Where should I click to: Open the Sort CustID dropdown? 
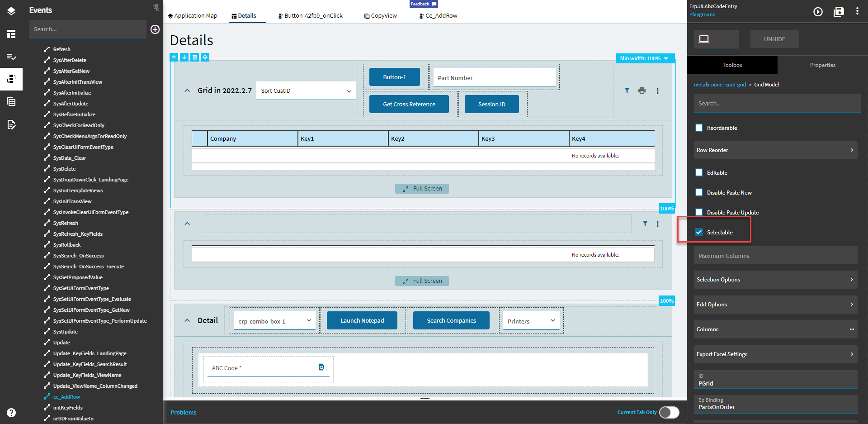coord(306,91)
